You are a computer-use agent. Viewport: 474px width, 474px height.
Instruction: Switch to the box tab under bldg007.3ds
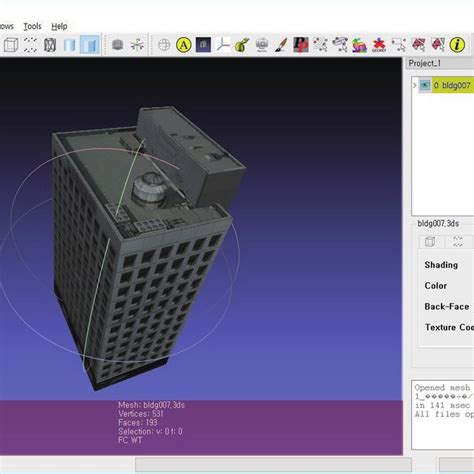coord(431,242)
